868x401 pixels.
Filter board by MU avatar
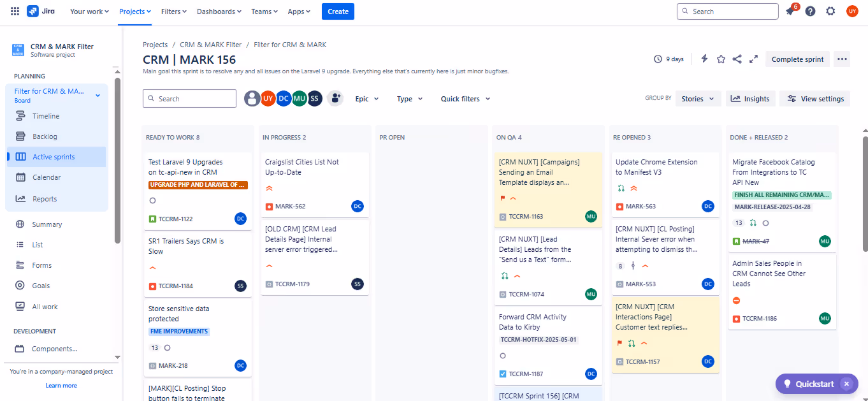click(299, 99)
